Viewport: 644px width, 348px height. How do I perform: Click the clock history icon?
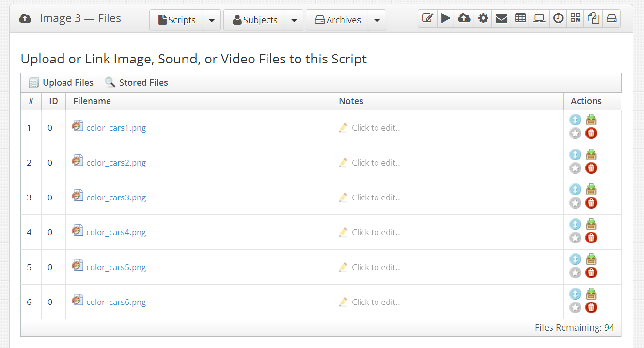[x=558, y=18]
